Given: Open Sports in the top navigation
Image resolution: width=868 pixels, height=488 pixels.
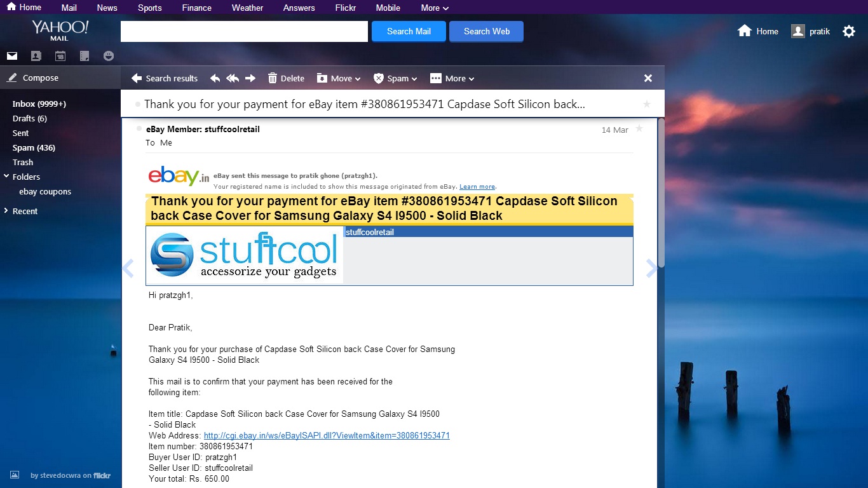Looking at the screenshot, I should tap(150, 8).
